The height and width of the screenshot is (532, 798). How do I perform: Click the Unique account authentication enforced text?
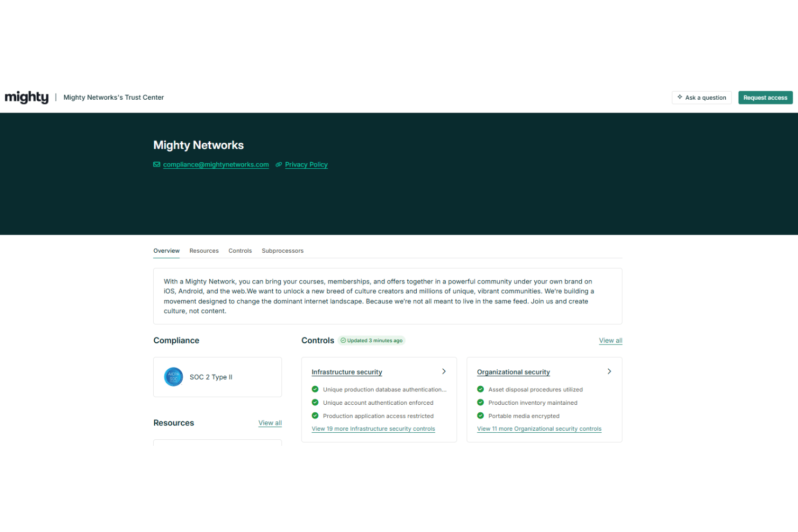pyautogui.click(x=378, y=403)
